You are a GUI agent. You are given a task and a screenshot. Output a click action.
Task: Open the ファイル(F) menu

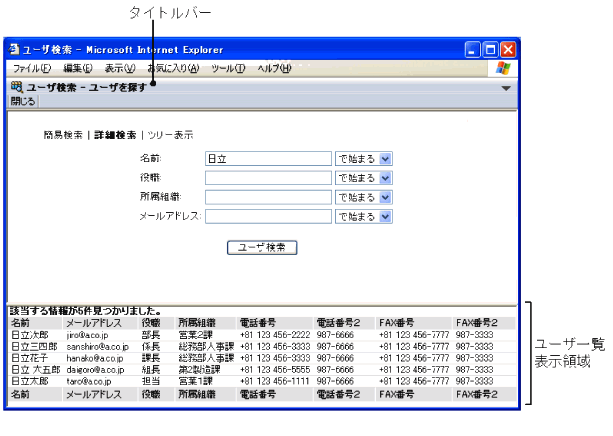[x=32, y=68]
